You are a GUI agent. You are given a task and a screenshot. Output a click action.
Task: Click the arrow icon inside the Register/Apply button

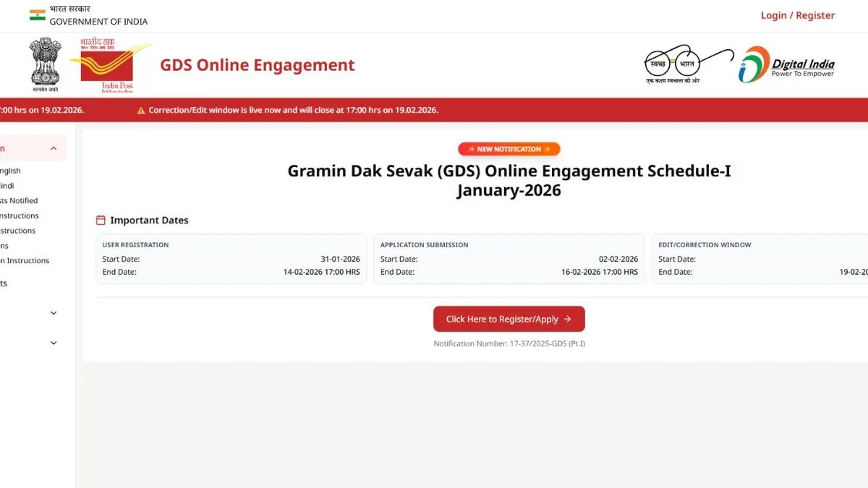(567, 319)
